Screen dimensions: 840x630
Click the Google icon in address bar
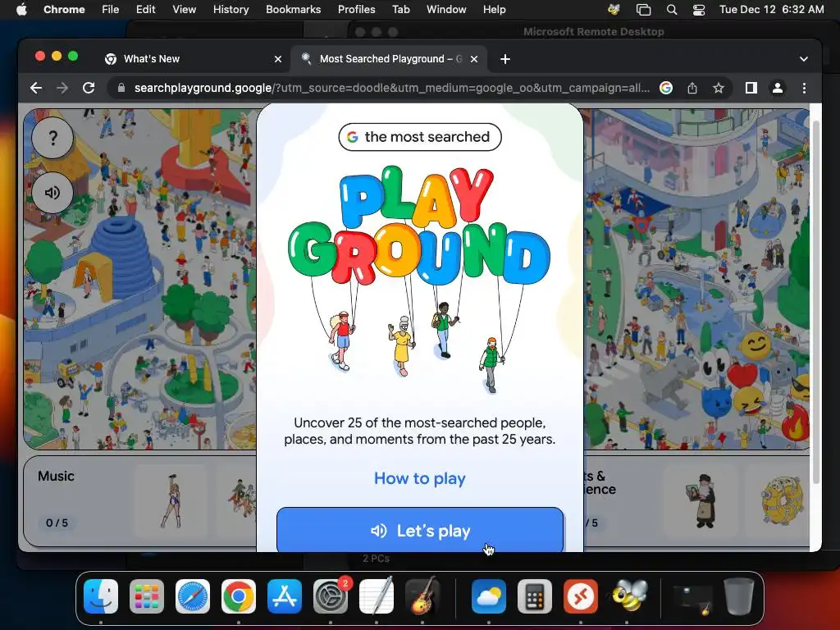point(666,88)
